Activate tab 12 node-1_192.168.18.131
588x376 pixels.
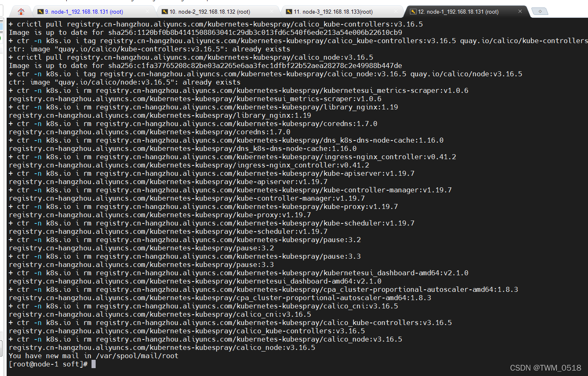pos(458,12)
